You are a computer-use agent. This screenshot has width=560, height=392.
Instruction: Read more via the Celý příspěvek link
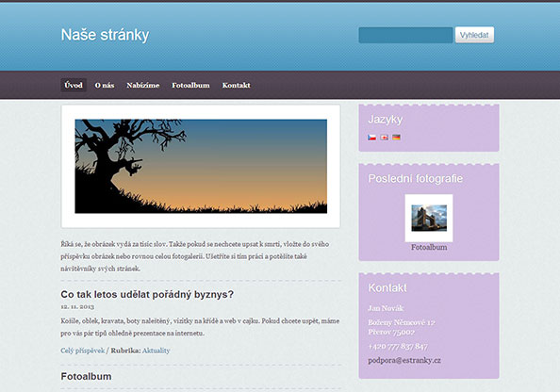click(83, 351)
